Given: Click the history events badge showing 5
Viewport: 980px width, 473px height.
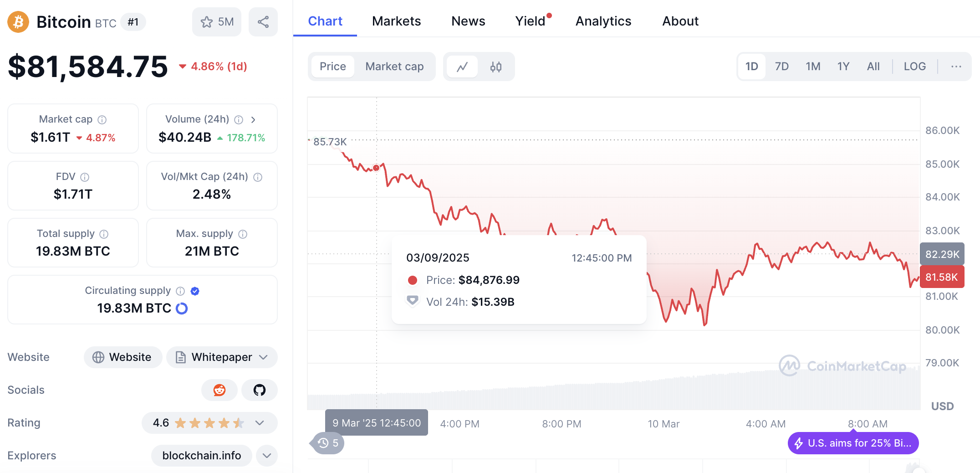Looking at the screenshot, I should [x=328, y=443].
